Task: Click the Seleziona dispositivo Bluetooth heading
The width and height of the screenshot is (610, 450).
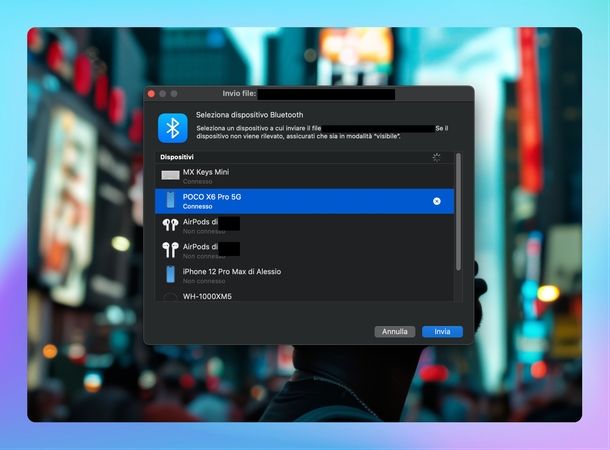Action: pos(249,115)
